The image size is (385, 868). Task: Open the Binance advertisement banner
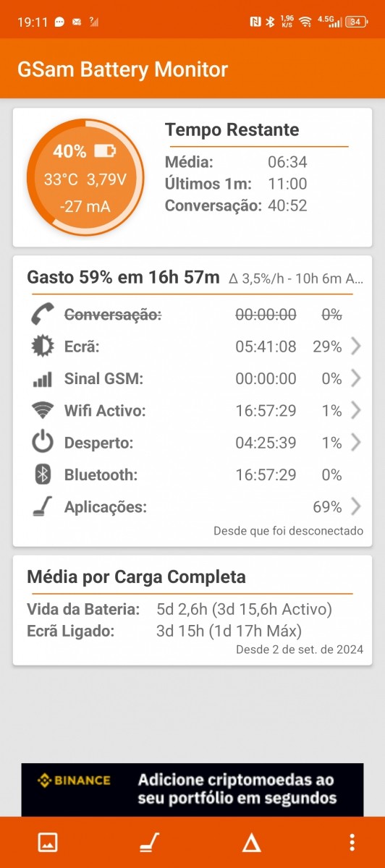(192, 789)
